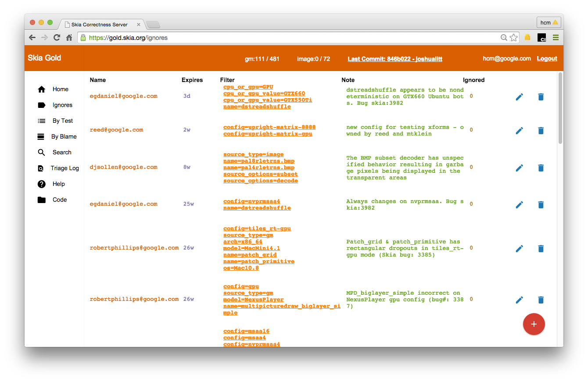Delete the NexusPlayer multipicturedraw ignore rule
588x382 pixels.
click(541, 300)
